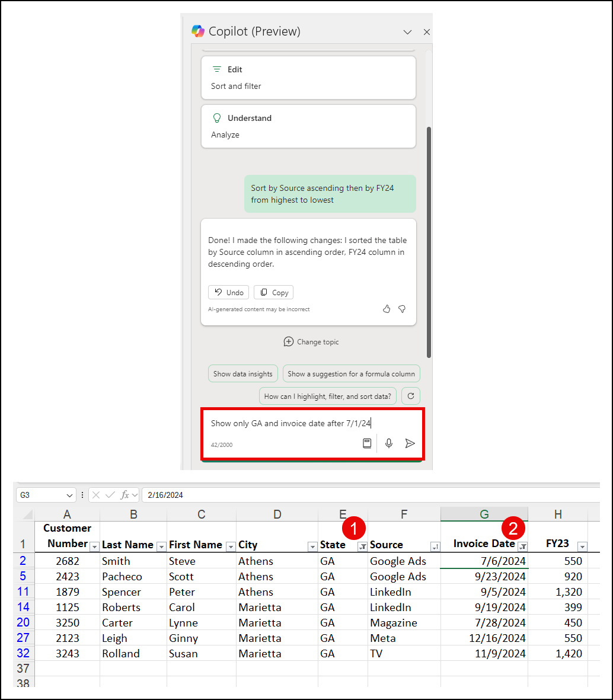Click the Understand lightbulb icon
613x700 pixels.
[216, 118]
